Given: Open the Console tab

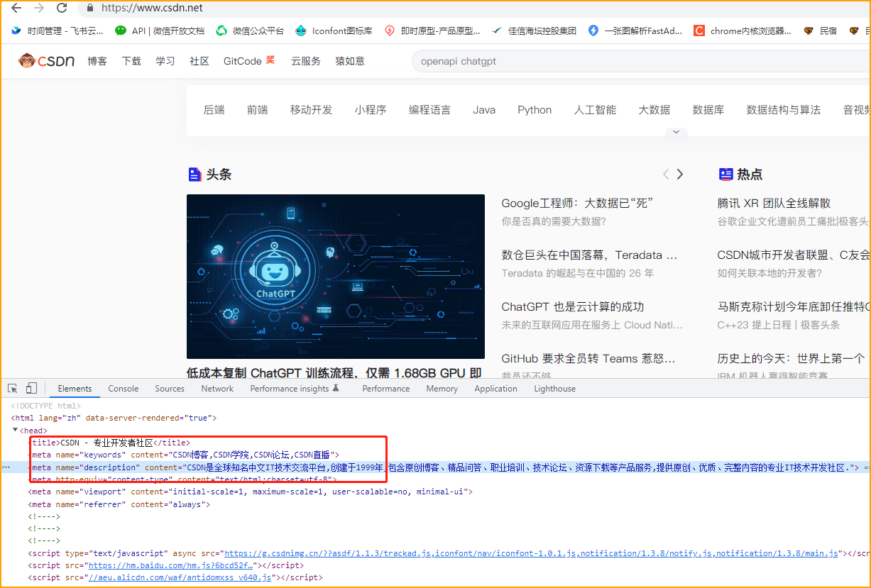Looking at the screenshot, I should (124, 389).
